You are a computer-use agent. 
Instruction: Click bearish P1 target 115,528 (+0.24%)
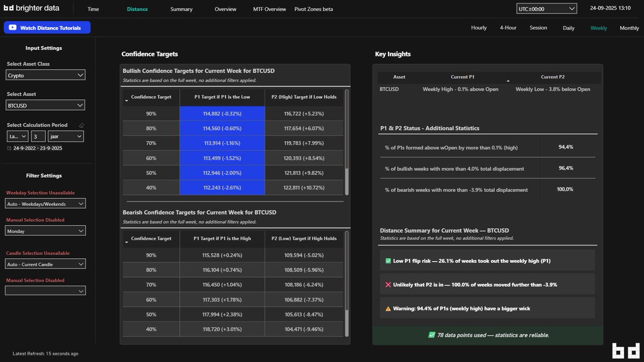click(x=222, y=256)
